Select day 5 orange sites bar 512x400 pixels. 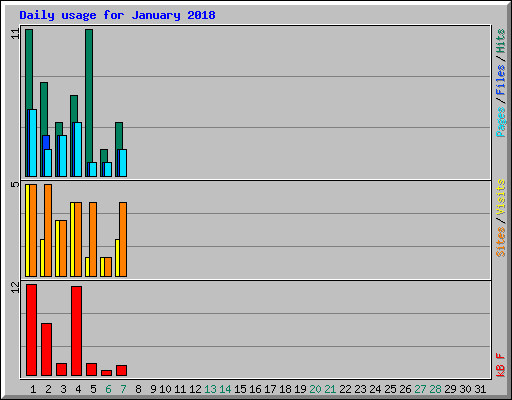93,239
